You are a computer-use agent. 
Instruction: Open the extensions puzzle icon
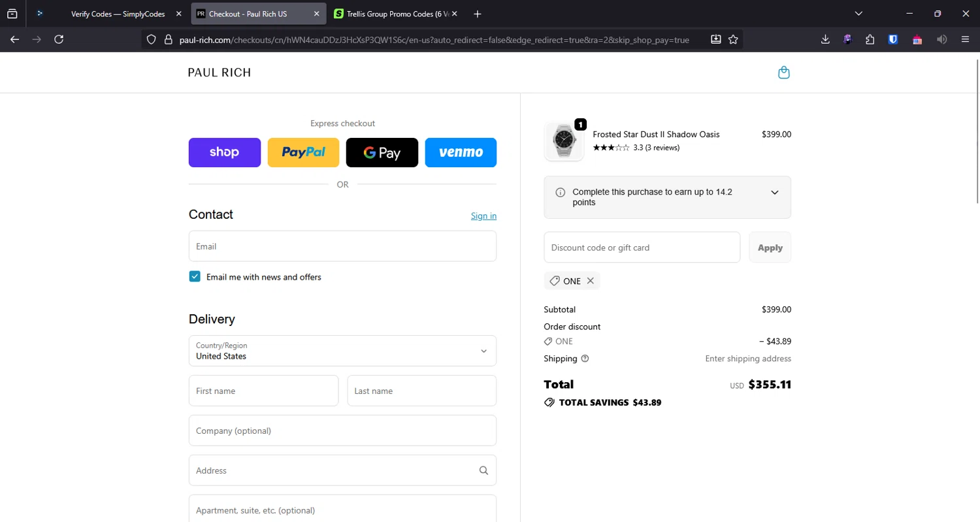870,39
